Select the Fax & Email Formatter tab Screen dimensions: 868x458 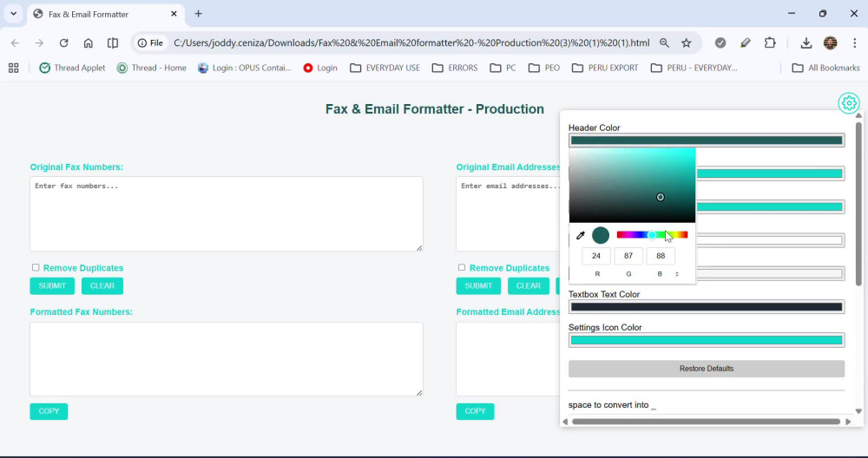pos(105,15)
